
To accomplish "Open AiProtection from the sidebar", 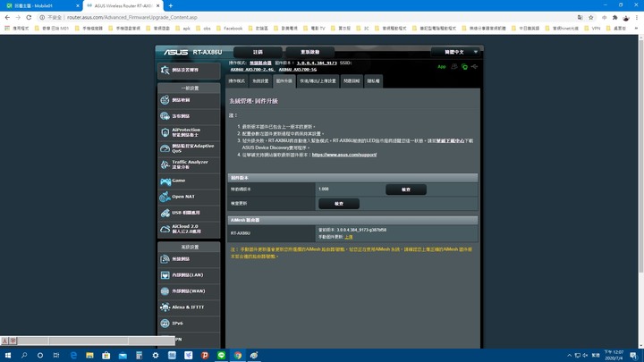I will pos(189,132).
